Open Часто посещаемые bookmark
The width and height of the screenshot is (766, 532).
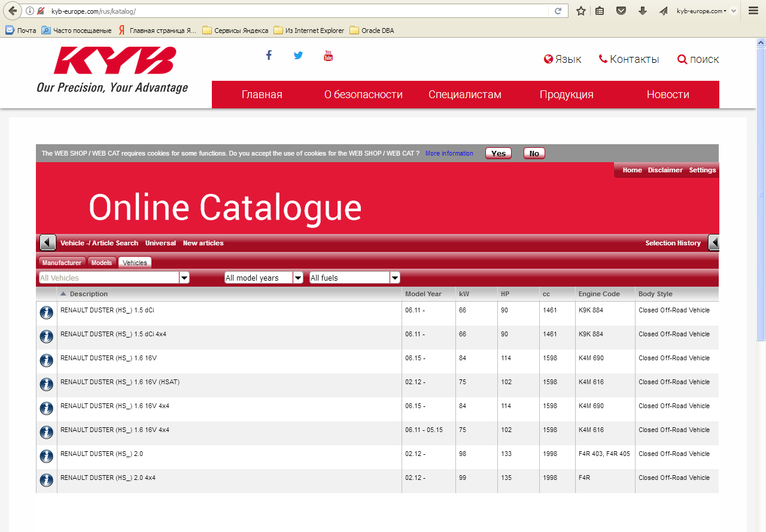77,31
